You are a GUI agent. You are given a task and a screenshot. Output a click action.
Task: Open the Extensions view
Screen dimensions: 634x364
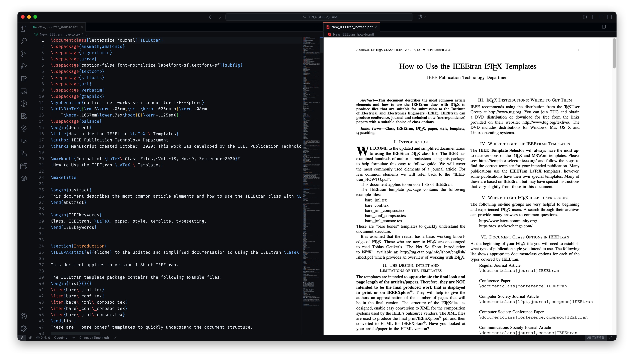(24, 78)
